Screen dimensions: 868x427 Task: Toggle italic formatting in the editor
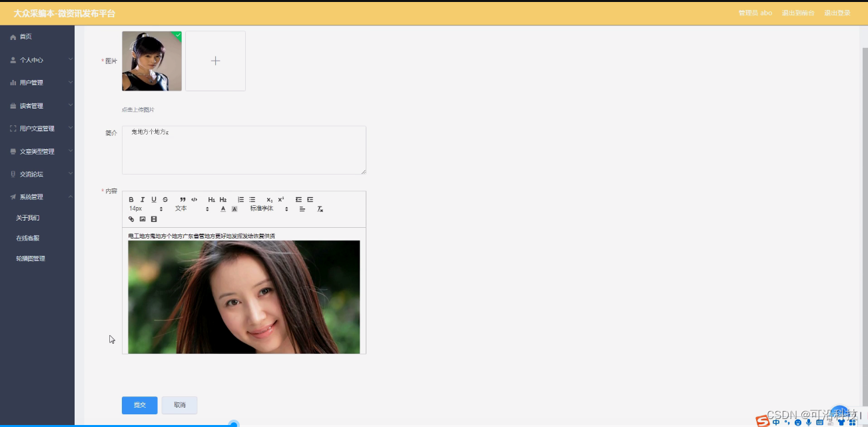click(x=143, y=200)
